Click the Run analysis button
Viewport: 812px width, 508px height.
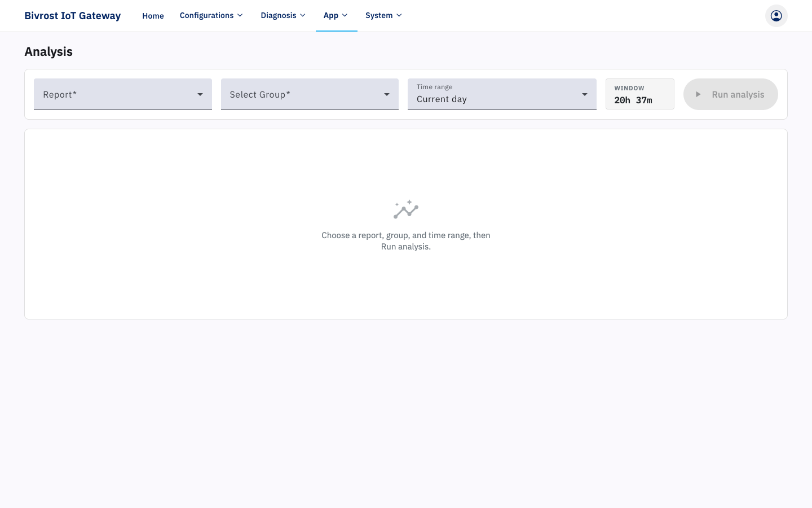point(730,94)
